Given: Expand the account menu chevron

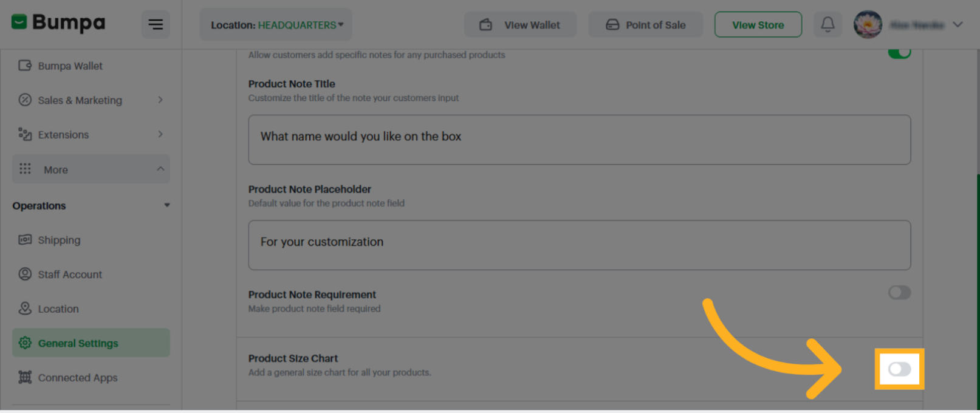Looking at the screenshot, I should (x=959, y=24).
